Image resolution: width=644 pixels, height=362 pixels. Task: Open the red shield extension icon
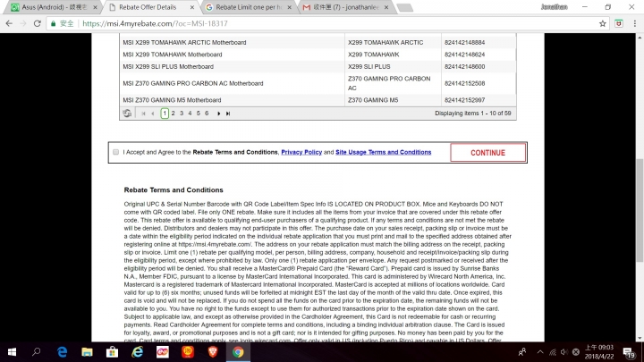(619, 24)
